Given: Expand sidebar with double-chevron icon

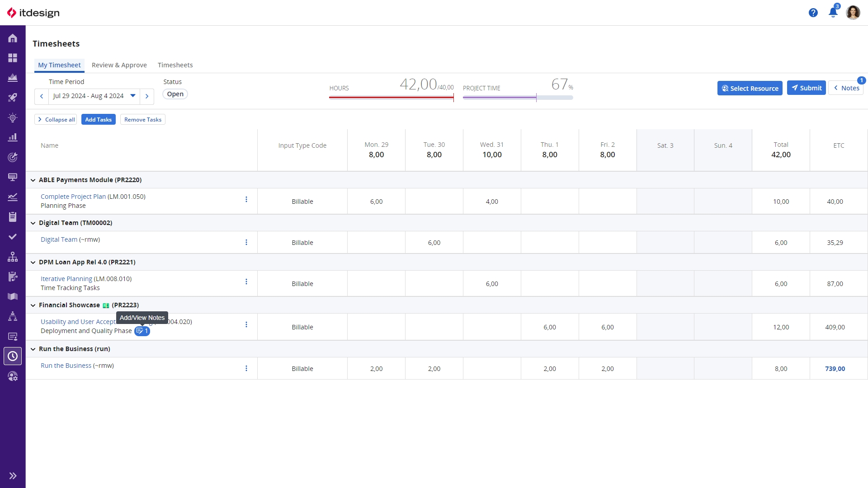Looking at the screenshot, I should [13, 476].
